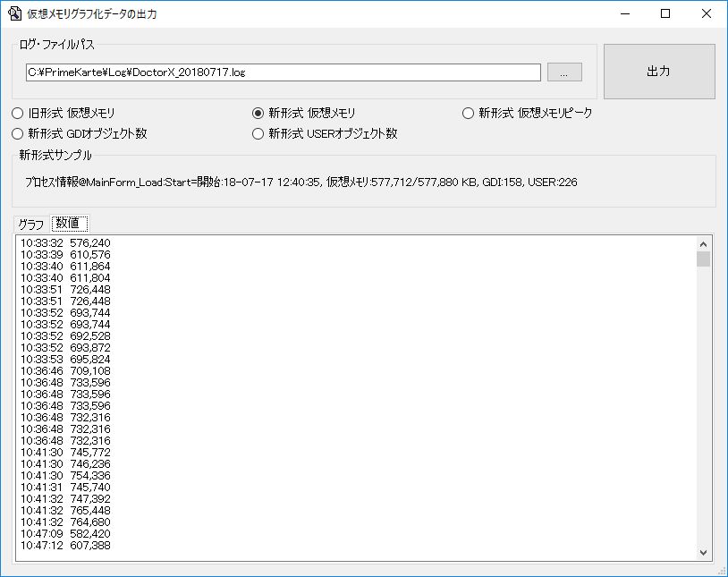Image resolution: width=728 pixels, height=577 pixels.
Task: Click the vertical scrollbar thumb
Action: [x=703, y=259]
